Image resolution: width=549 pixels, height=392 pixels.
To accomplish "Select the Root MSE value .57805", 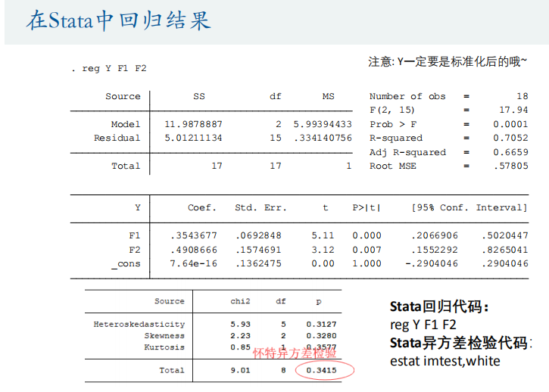I will point(511,166).
